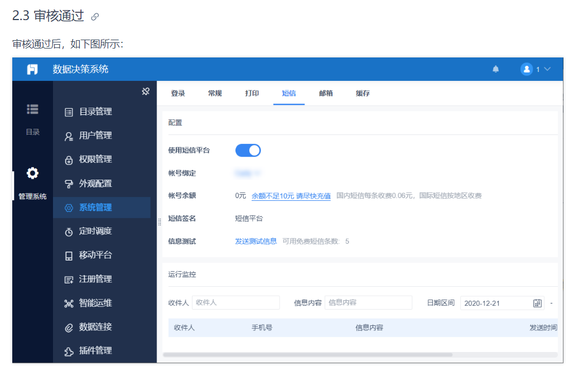The width and height of the screenshot is (588, 371).
Task: Open the 目录 list icon in sidebar
Action: (x=32, y=109)
